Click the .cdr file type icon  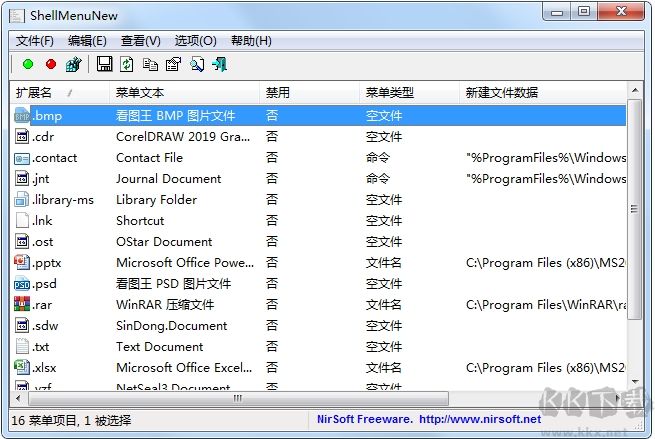pyautogui.click(x=22, y=136)
